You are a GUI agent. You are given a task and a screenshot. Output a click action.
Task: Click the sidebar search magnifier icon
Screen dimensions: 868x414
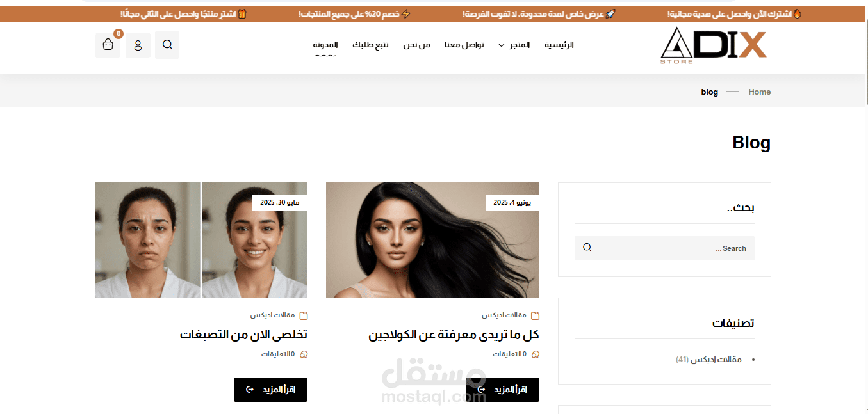click(587, 248)
